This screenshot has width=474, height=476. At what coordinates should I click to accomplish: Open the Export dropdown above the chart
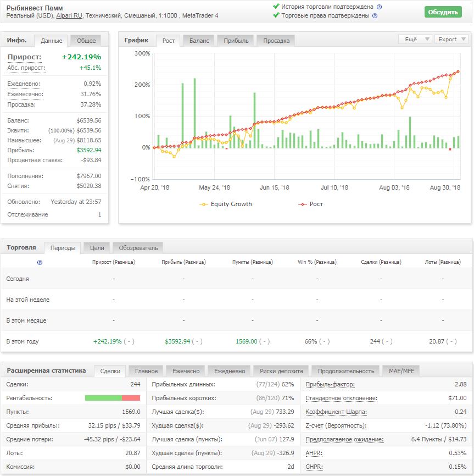(451, 39)
